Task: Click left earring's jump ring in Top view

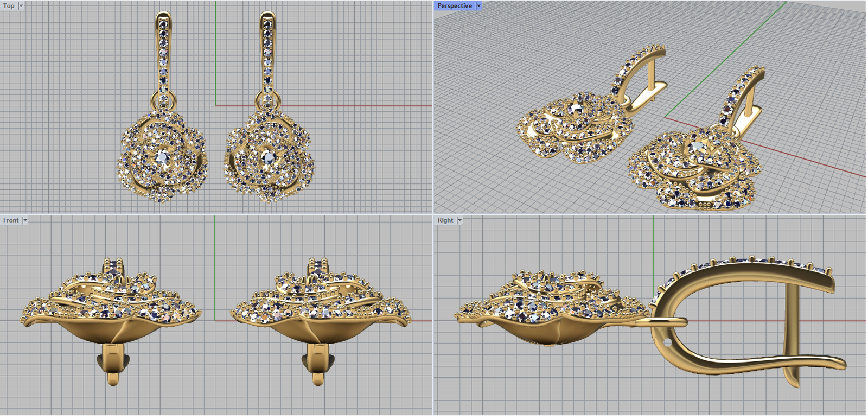Action: point(163,100)
